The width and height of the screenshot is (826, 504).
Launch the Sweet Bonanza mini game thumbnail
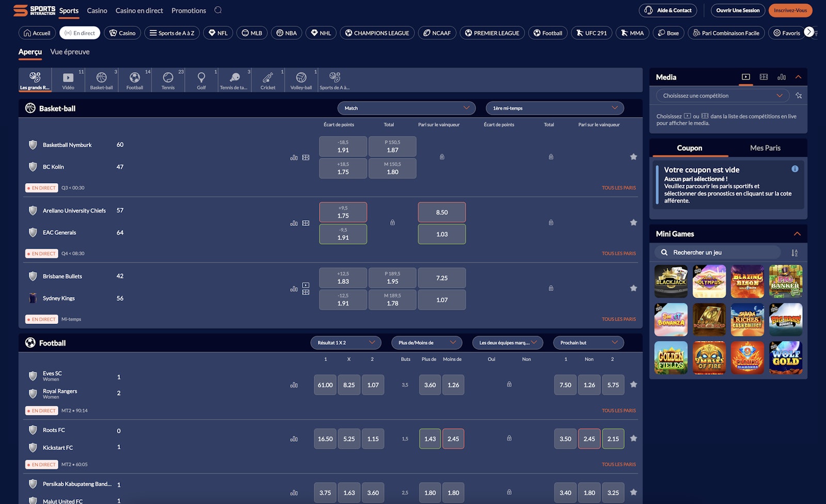tap(671, 320)
